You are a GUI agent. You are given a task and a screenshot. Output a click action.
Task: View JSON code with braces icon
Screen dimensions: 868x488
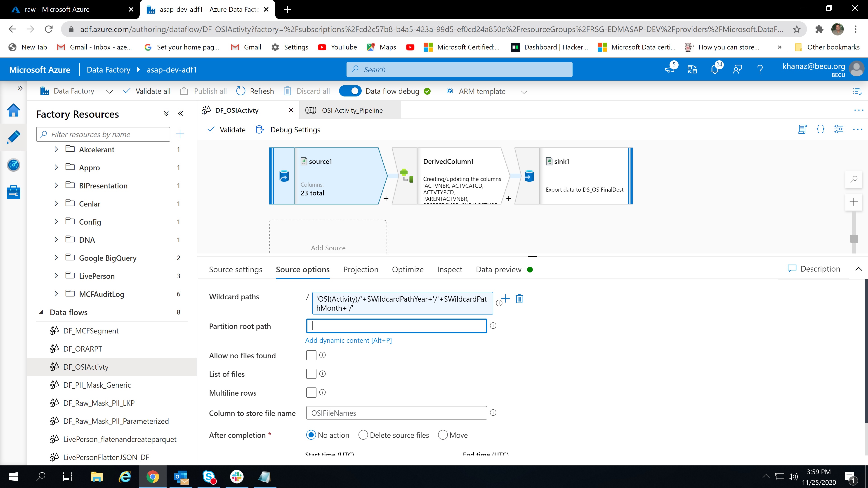821,129
